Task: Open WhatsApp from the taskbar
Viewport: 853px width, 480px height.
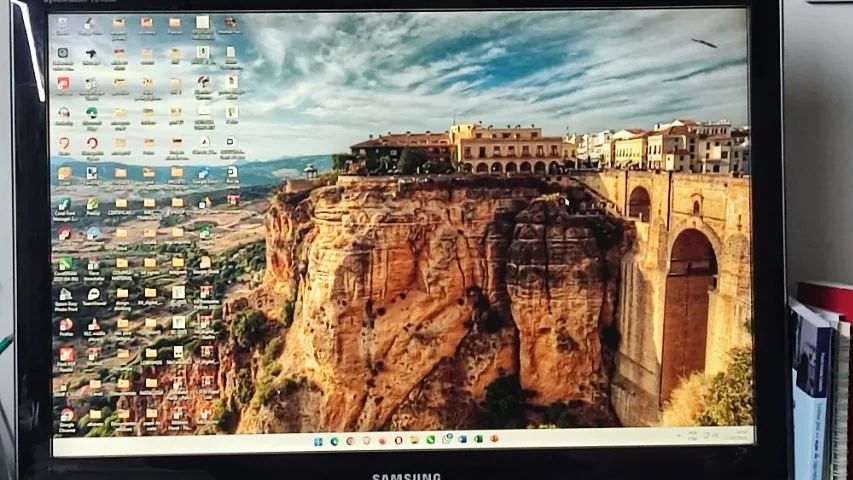Action: tap(447, 439)
